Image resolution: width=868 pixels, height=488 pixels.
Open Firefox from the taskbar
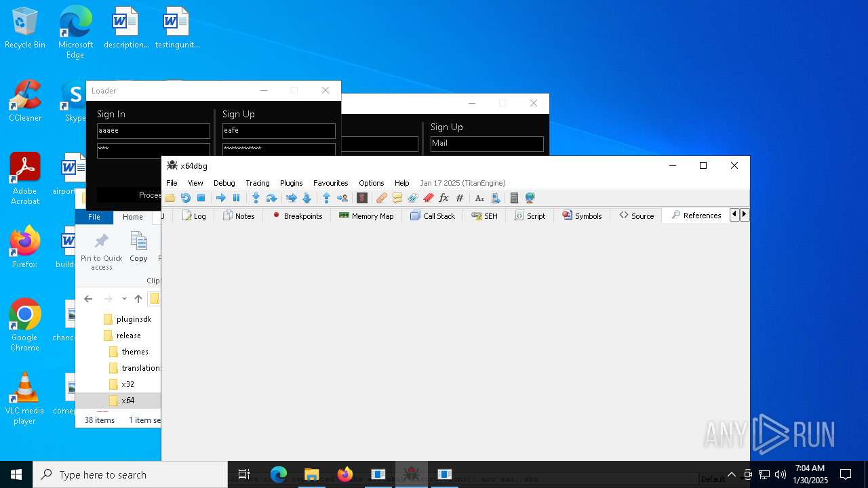coord(345,474)
